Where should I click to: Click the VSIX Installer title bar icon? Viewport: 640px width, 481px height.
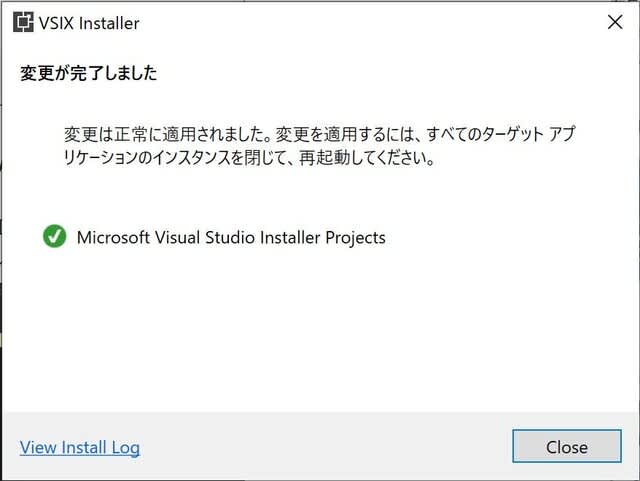click(x=24, y=22)
